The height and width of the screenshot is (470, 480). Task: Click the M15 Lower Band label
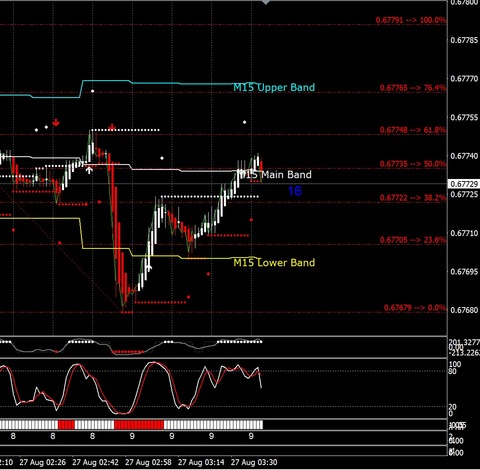pyautogui.click(x=274, y=263)
